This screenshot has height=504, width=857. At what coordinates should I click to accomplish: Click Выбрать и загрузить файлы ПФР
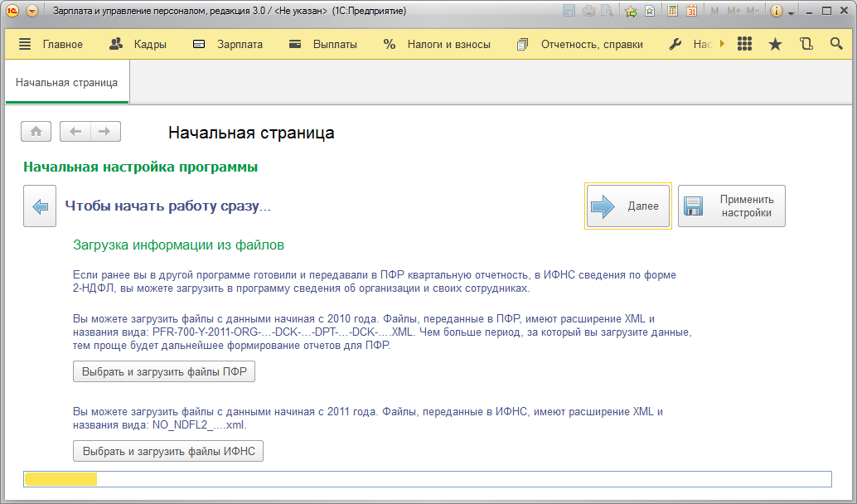(164, 371)
